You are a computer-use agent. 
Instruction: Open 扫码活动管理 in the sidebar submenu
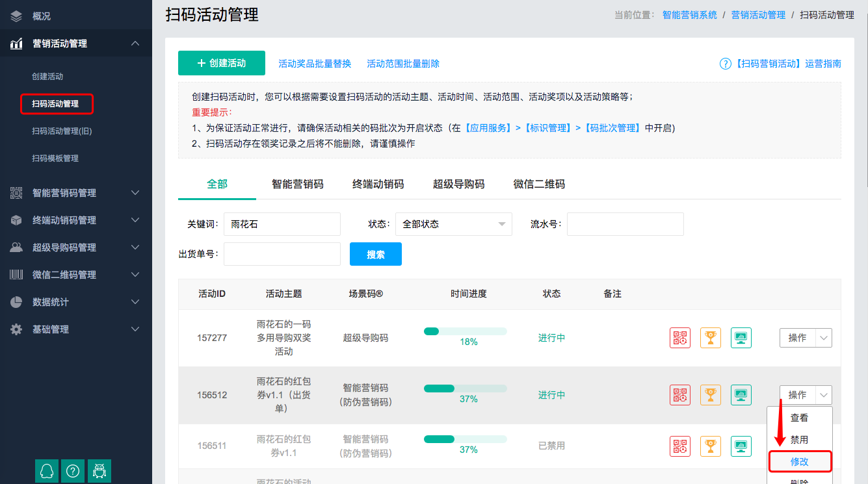point(55,104)
